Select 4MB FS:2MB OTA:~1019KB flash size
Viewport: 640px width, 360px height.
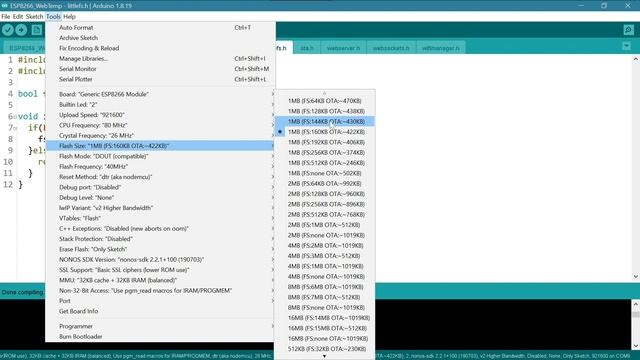click(324, 246)
